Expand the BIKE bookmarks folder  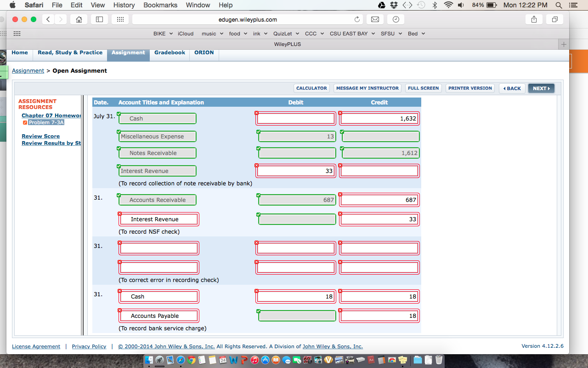point(163,34)
